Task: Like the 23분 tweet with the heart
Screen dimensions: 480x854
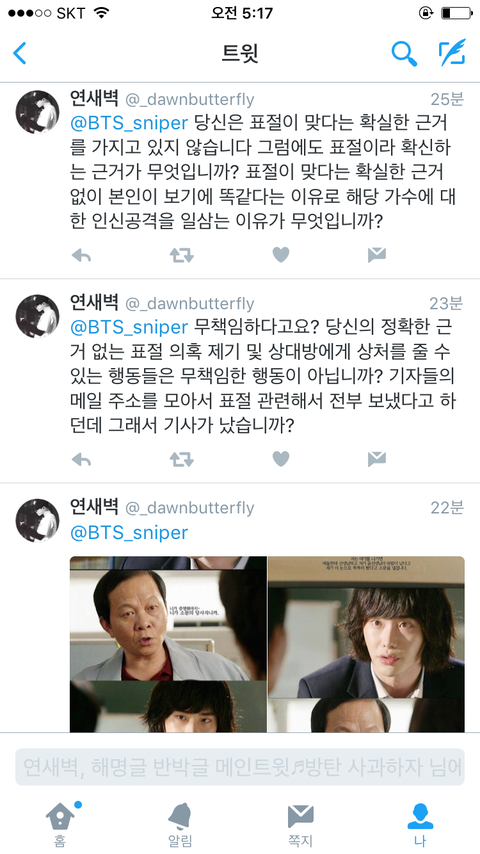Action: tap(281, 459)
